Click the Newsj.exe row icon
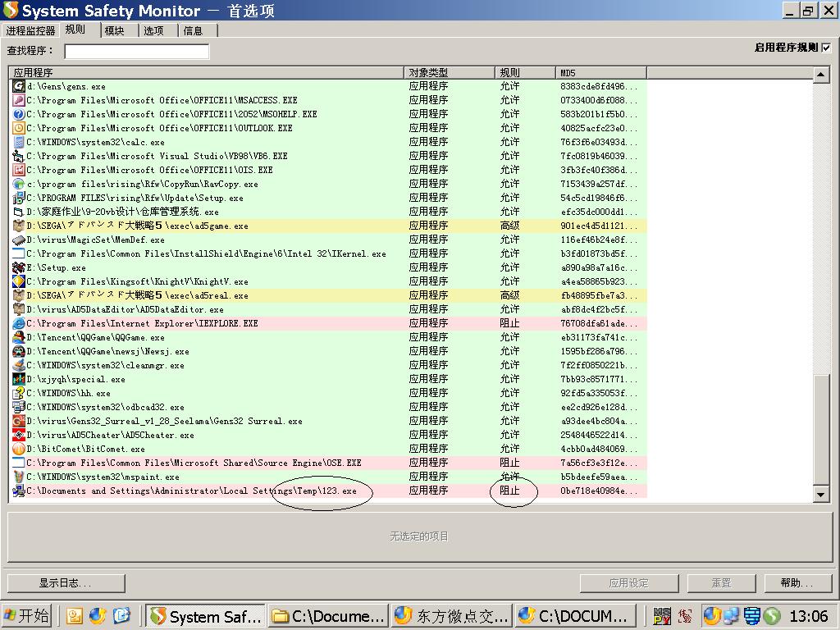This screenshot has height=630, width=840. [x=19, y=351]
